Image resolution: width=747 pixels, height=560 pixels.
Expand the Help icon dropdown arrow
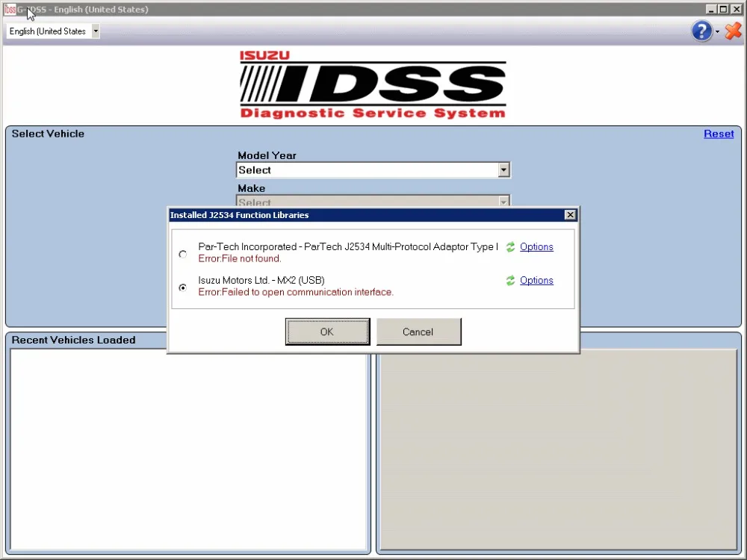(717, 32)
